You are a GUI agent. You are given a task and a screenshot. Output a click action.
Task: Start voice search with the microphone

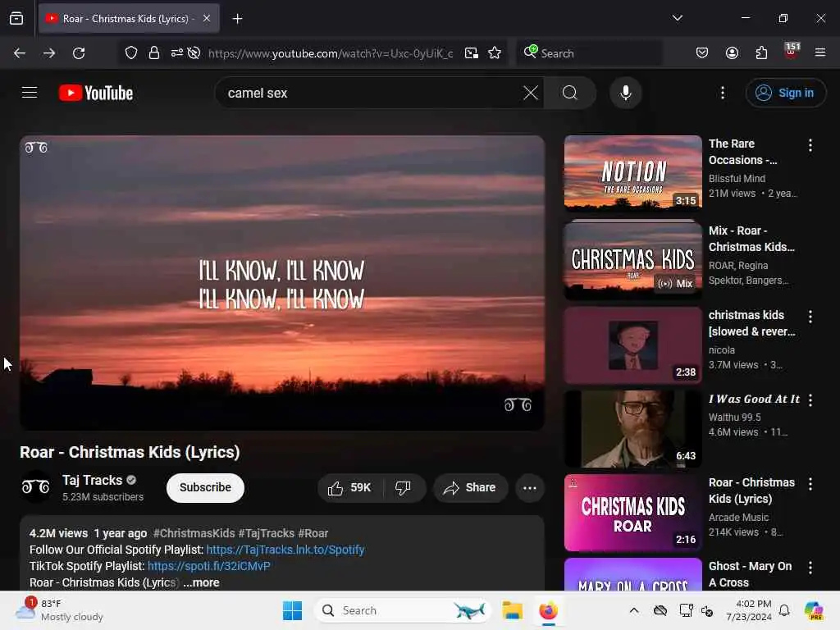pos(625,93)
